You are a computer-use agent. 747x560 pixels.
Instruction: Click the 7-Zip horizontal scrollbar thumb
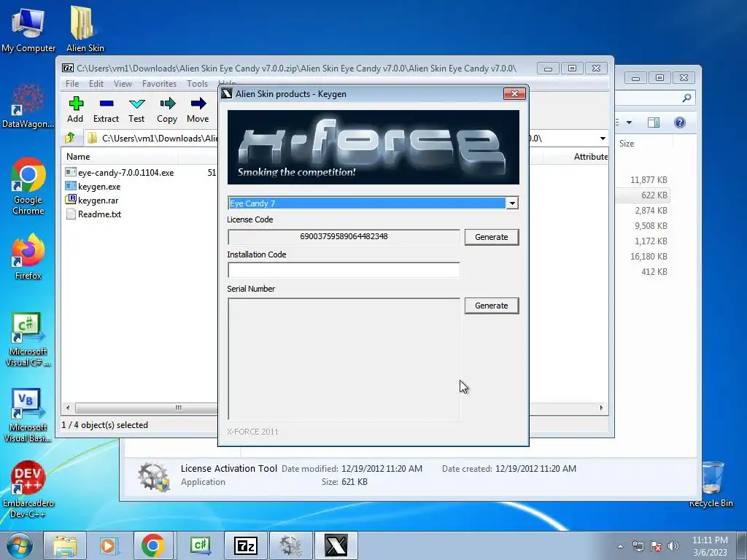tap(178, 408)
